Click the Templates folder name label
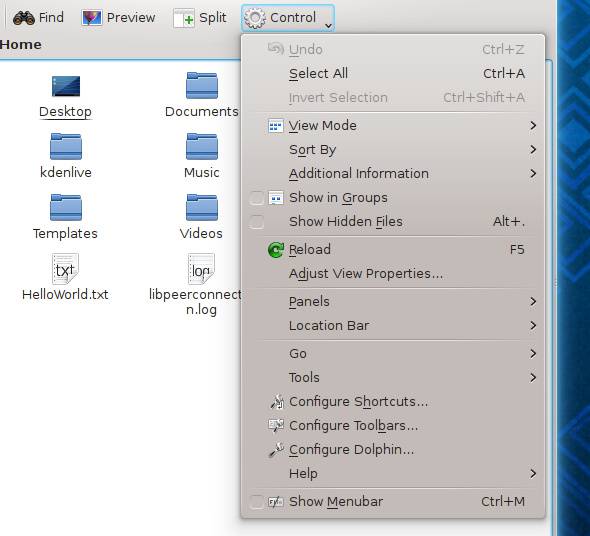The width and height of the screenshot is (590, 536). (65, 234)
